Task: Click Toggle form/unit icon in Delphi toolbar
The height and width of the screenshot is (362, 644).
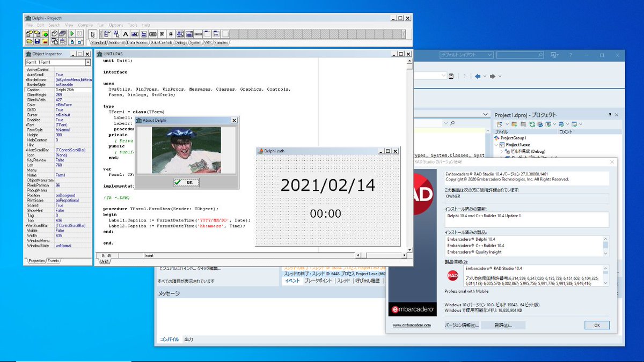Action: point(55,41)
